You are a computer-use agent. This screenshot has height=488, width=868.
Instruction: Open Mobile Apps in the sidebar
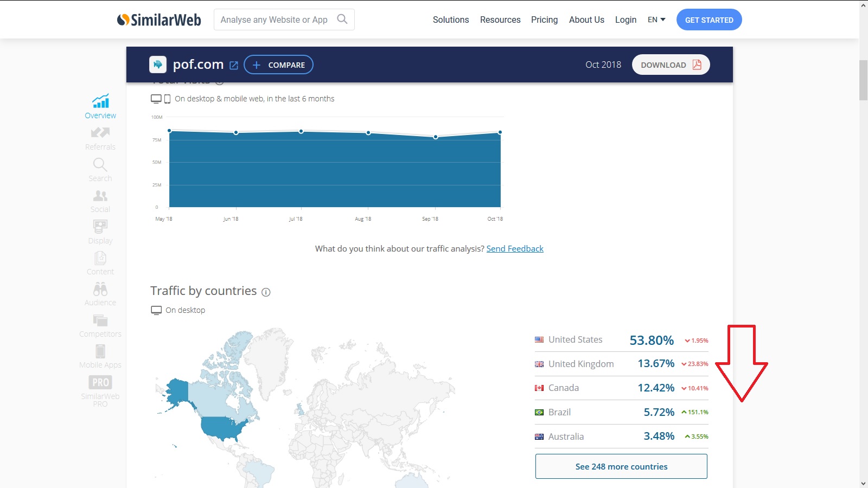pyautogui.click(x=100, y=357)
